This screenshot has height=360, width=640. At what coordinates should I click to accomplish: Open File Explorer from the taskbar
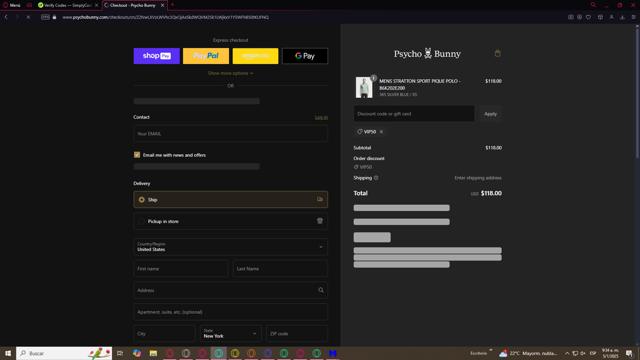(153, 353)
